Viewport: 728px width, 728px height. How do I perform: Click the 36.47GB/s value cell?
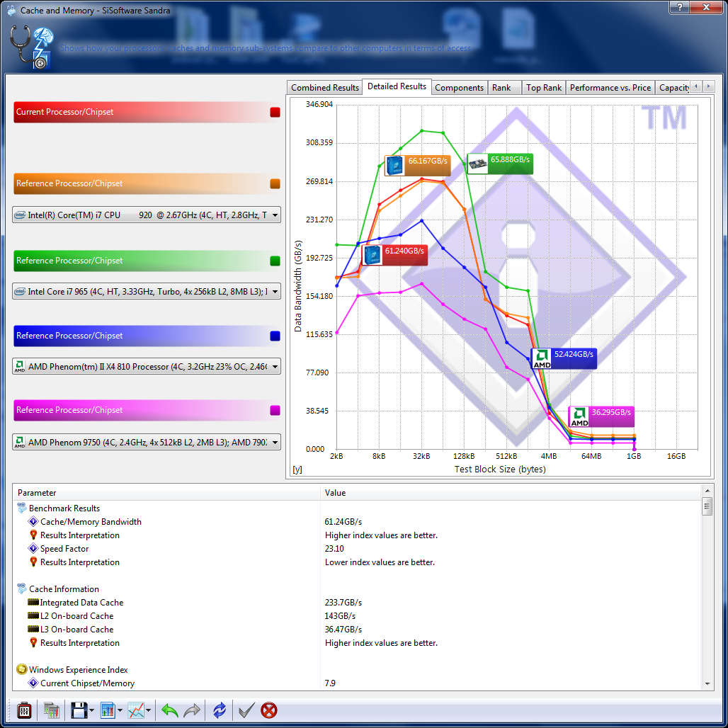point(343,629)
